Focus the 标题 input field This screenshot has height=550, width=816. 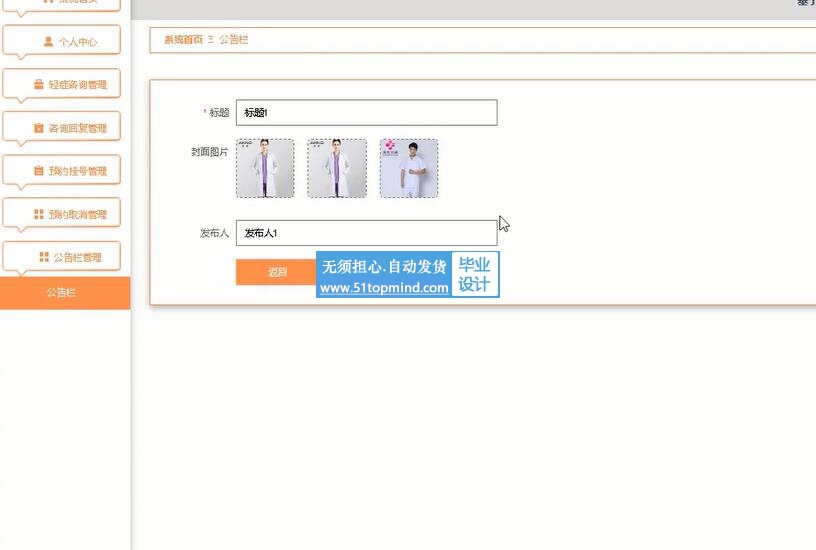point(366,112)
